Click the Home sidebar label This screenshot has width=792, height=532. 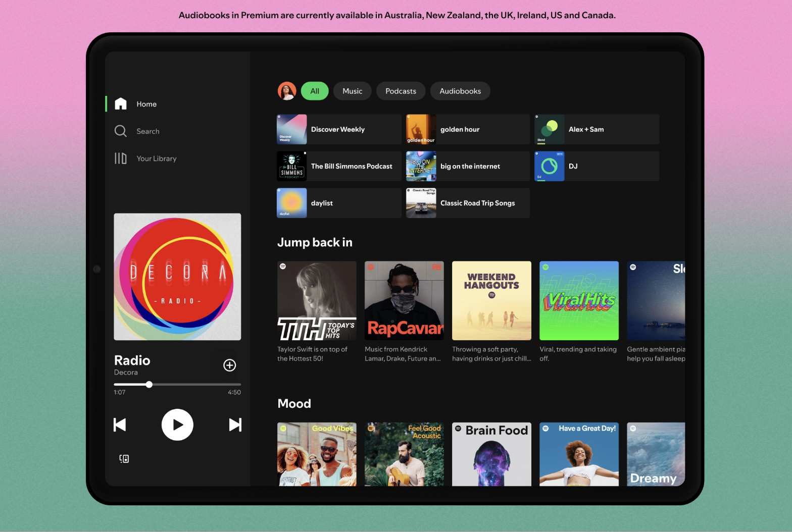tap(146, 104)
